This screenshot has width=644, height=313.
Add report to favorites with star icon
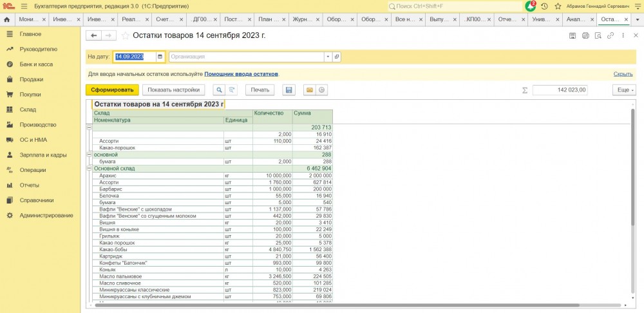[126, 35]
